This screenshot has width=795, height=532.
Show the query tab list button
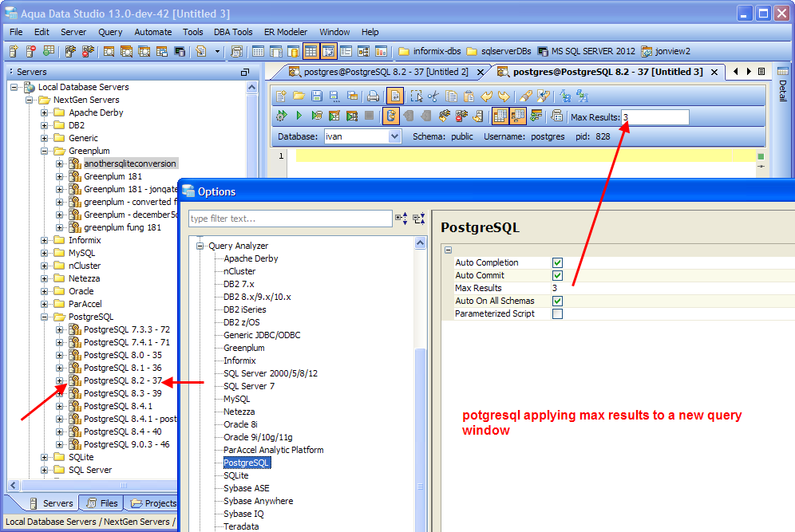761,72
